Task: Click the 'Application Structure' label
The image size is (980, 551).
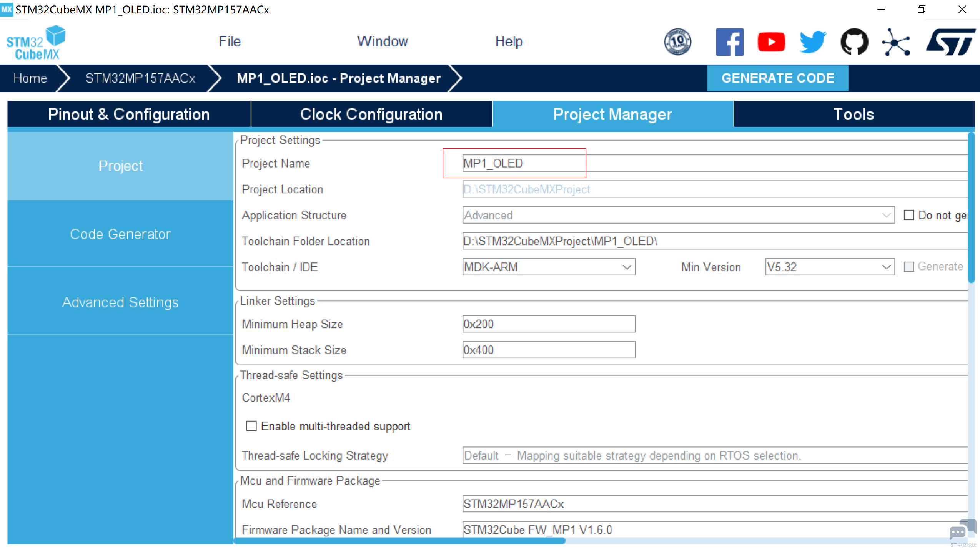Action: 294,215
